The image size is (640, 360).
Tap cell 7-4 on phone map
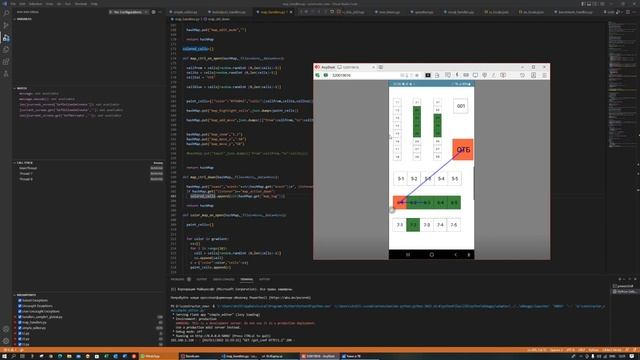pos(440,224)
